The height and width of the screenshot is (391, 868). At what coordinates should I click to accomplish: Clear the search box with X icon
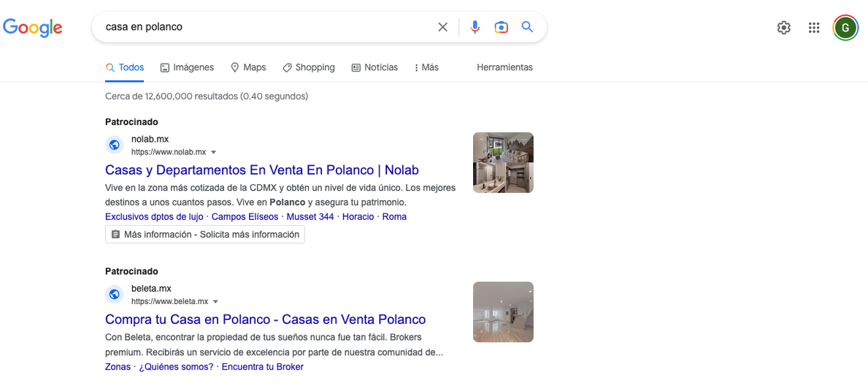click(443, 27)
